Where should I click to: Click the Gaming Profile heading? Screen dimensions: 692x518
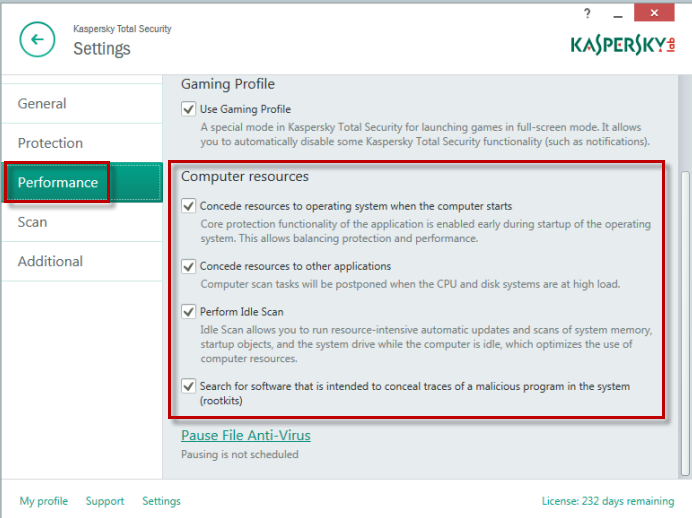click(x=228, y=84)
